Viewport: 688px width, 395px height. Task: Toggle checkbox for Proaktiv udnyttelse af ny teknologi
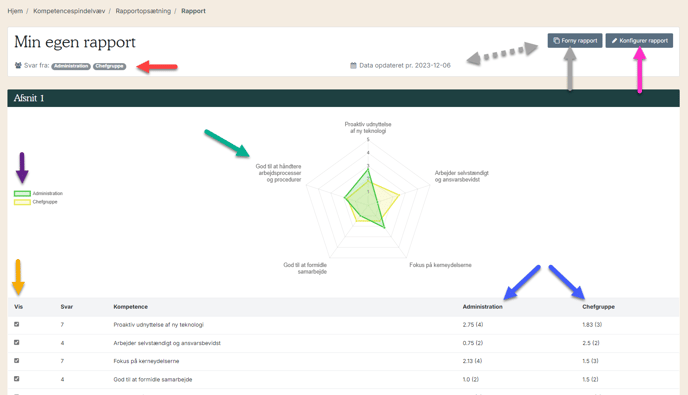point(17,324)
